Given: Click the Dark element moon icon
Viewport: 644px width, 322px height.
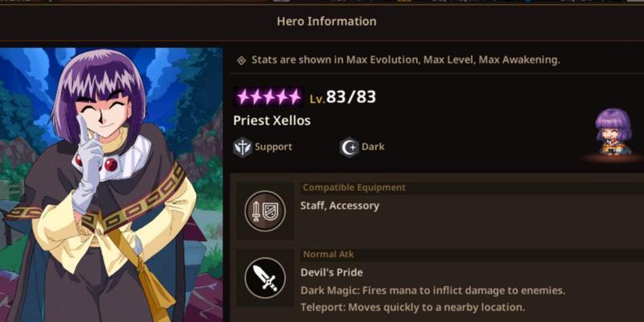Looking at the screenshot, I should click(x=349, y=147).
